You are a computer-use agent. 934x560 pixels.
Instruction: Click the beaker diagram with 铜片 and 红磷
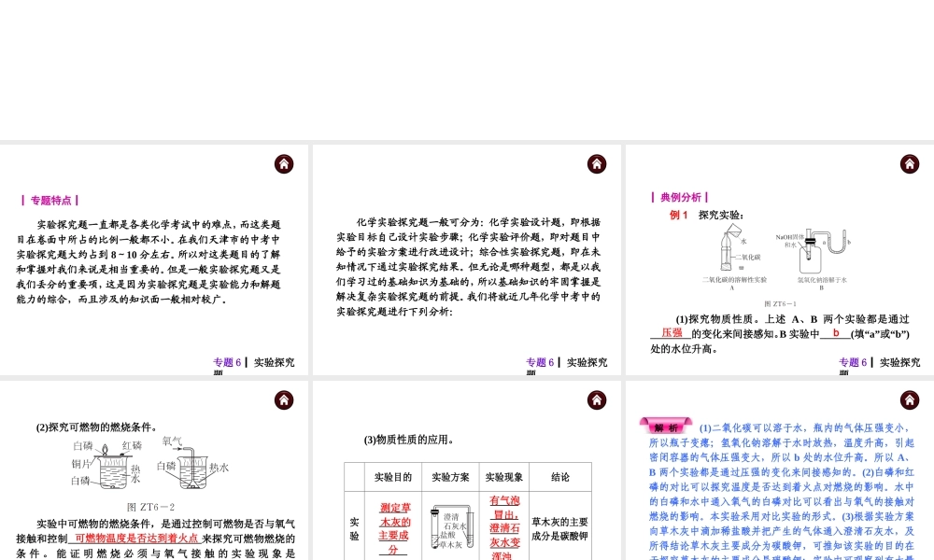pyautogui.click(x=107, y=464)
